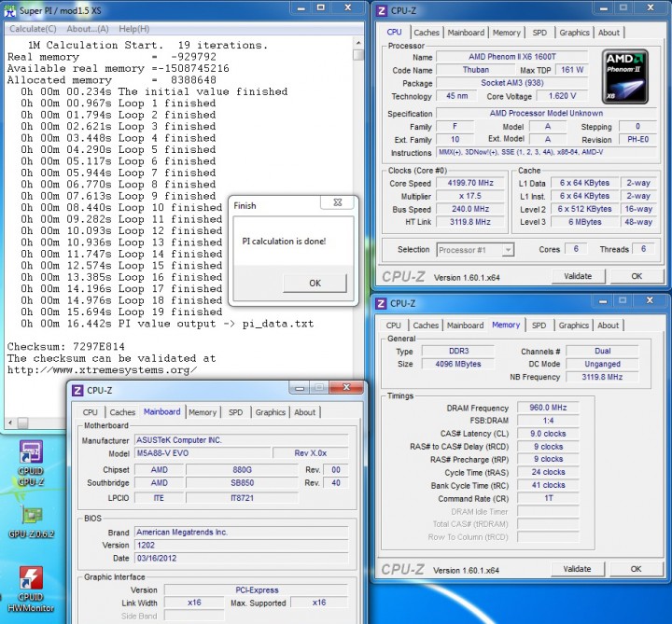
Task: Click the motherboard Model field M5A88-V EVO
Action: click(203, 453)
